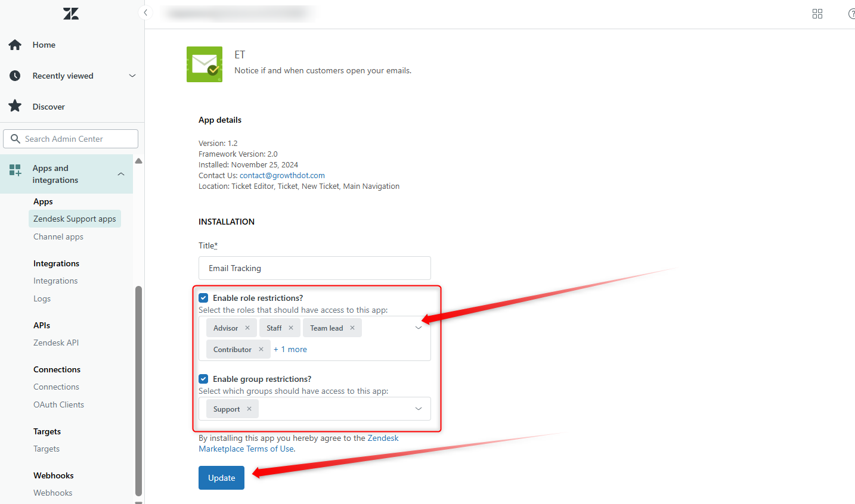This screenshot has width=855, height=504.
Task: Remove the Team lead role tag
Action: pyautogui.click(x=352, y=328)
